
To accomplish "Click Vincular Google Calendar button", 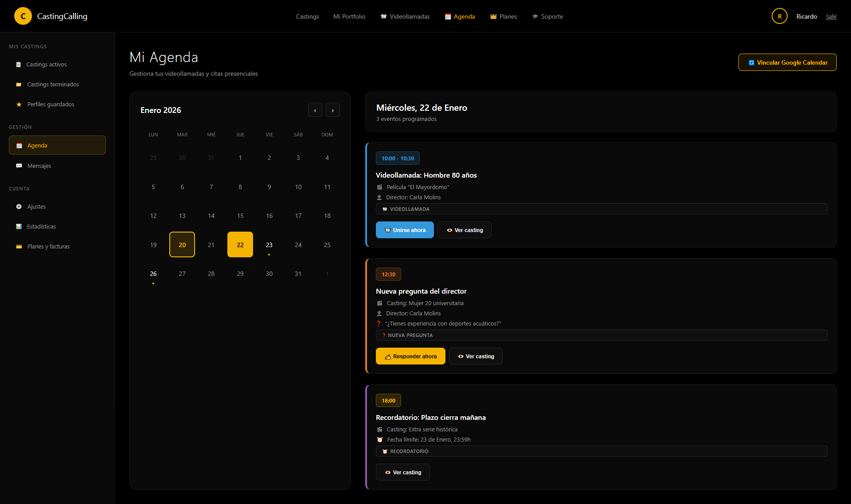I will (787, 62).
